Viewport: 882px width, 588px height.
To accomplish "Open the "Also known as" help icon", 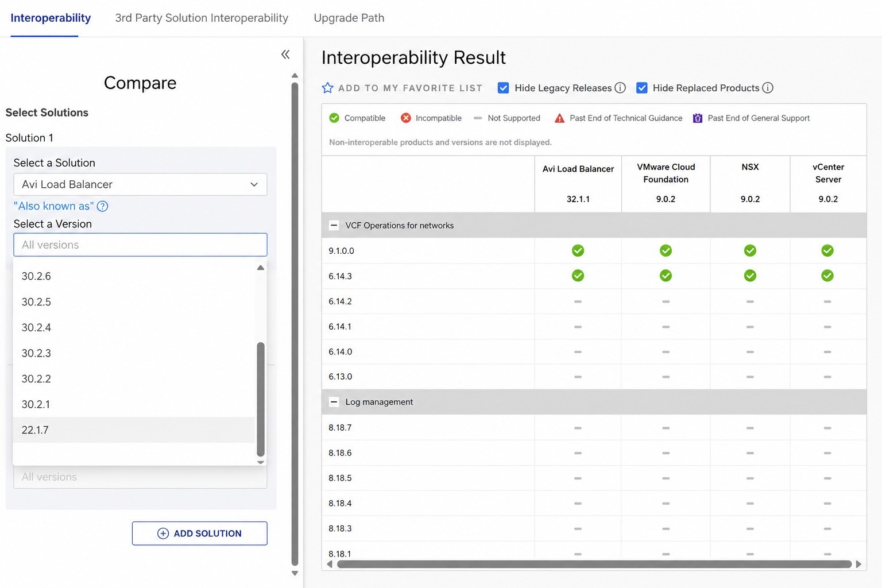I will 102,206.
